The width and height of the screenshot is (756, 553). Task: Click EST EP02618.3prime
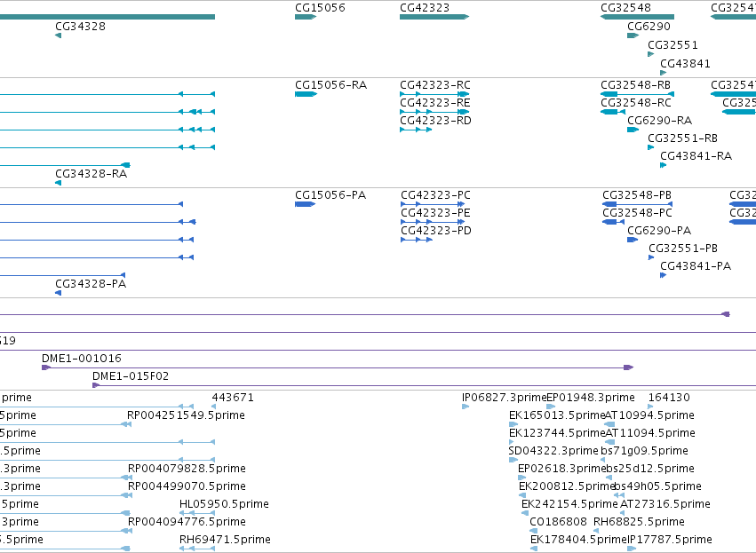pyautogui.click(x=561, y=470)
